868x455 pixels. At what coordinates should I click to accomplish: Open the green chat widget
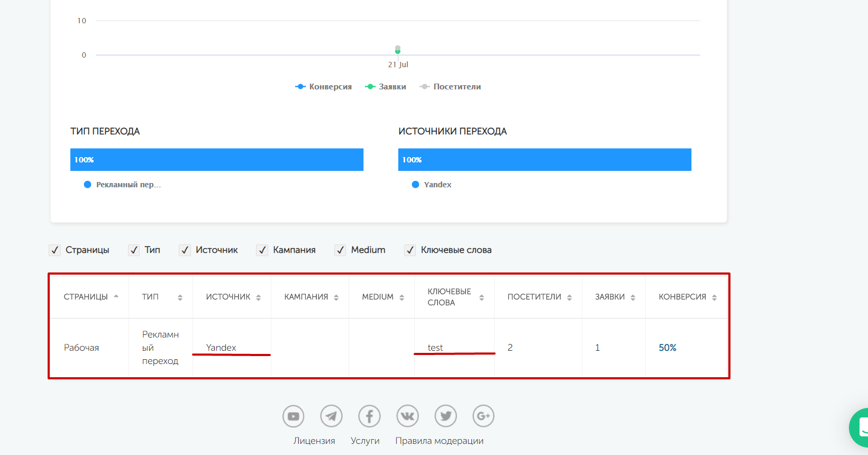point(860,427)
